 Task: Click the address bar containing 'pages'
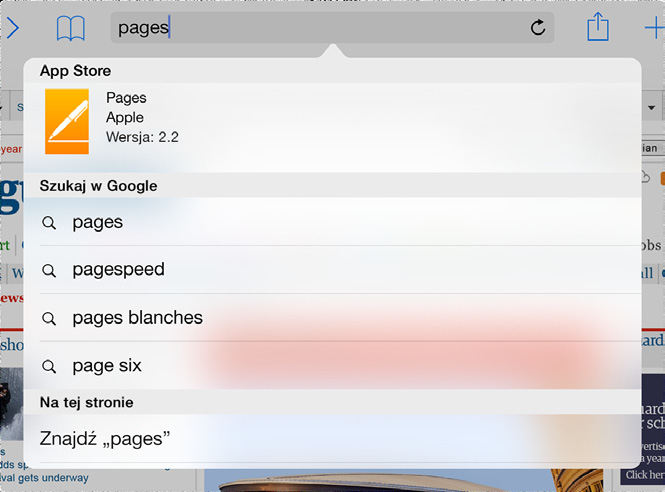[x=332, y=28]
